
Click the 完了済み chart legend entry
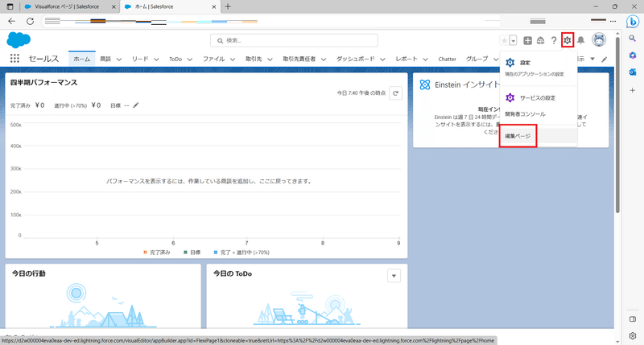pos(156,253)
